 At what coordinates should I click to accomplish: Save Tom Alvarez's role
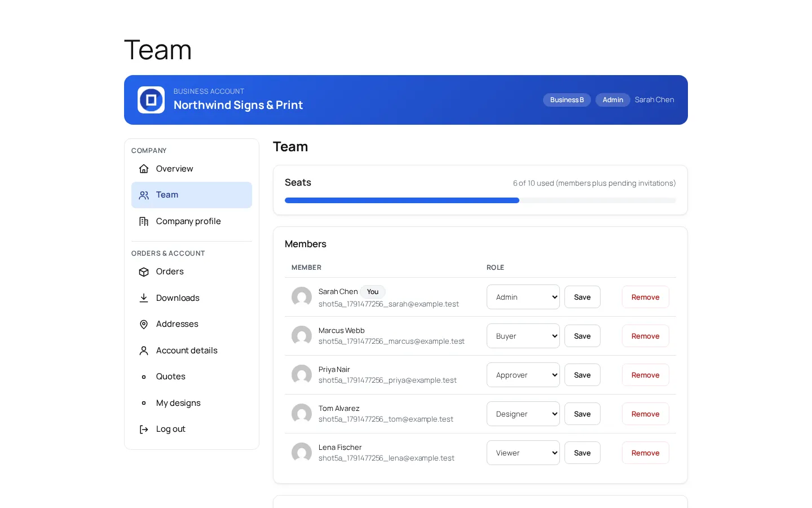(x=582, y=414)
